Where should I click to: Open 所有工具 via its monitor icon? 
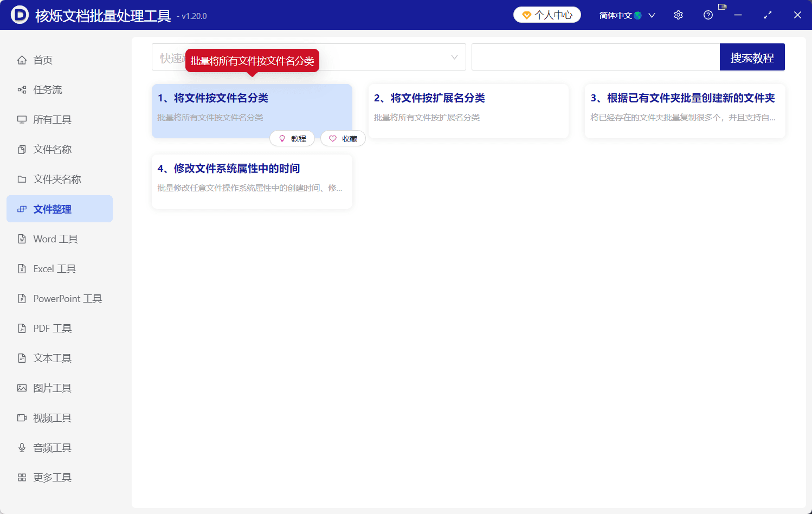[21, 119]
